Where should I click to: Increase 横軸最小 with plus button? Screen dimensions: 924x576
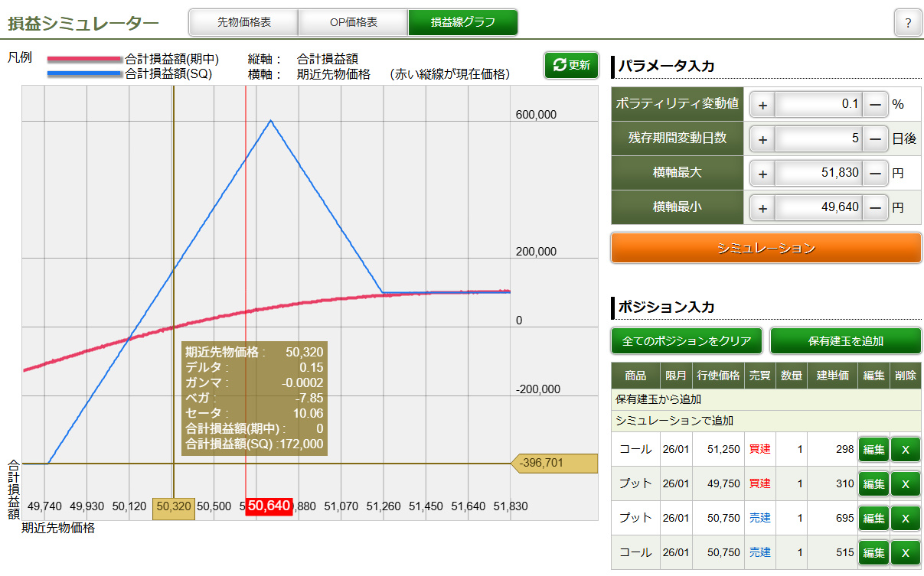[762, 207]
